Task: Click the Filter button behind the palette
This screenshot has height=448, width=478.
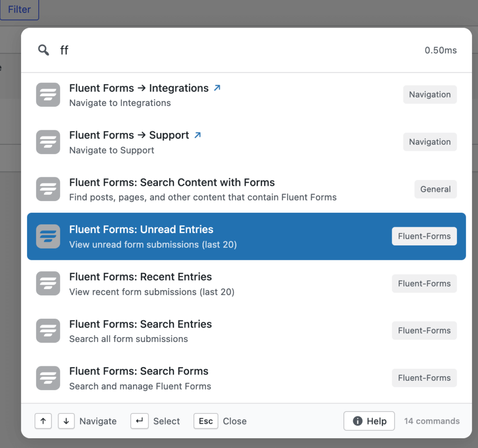Action: coord(20,10)
